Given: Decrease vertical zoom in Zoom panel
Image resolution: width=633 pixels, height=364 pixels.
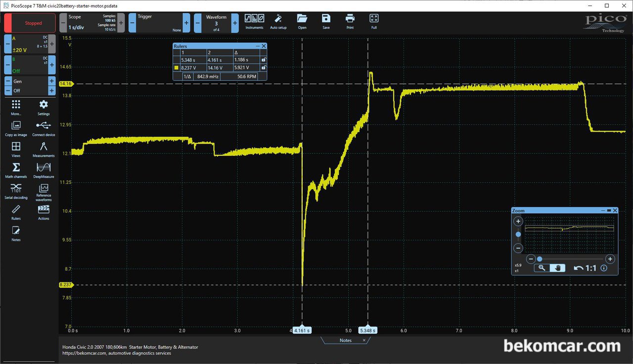Looking at the screenshot, I should click(518, 248).
